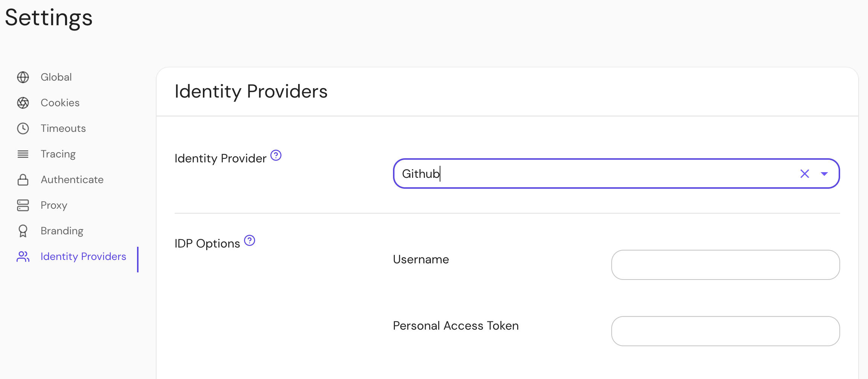
Task: Open the Identity Provider help tooltip
Action: point(276,155)
